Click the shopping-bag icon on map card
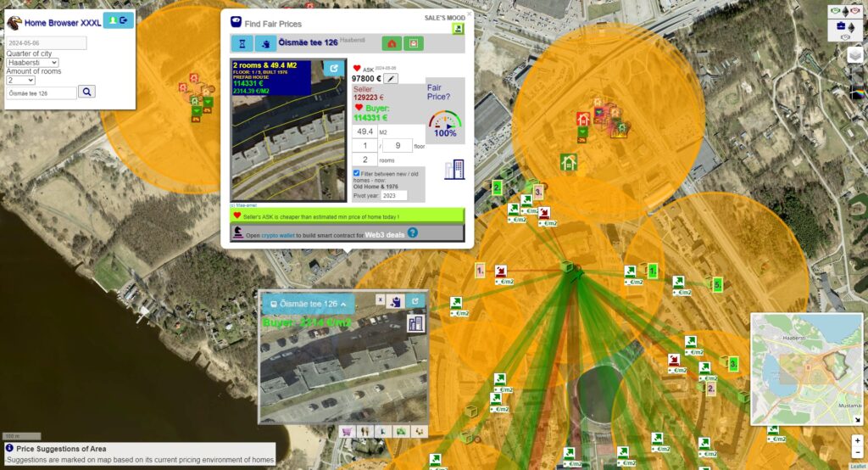868x470 pixels. (395, 301)
